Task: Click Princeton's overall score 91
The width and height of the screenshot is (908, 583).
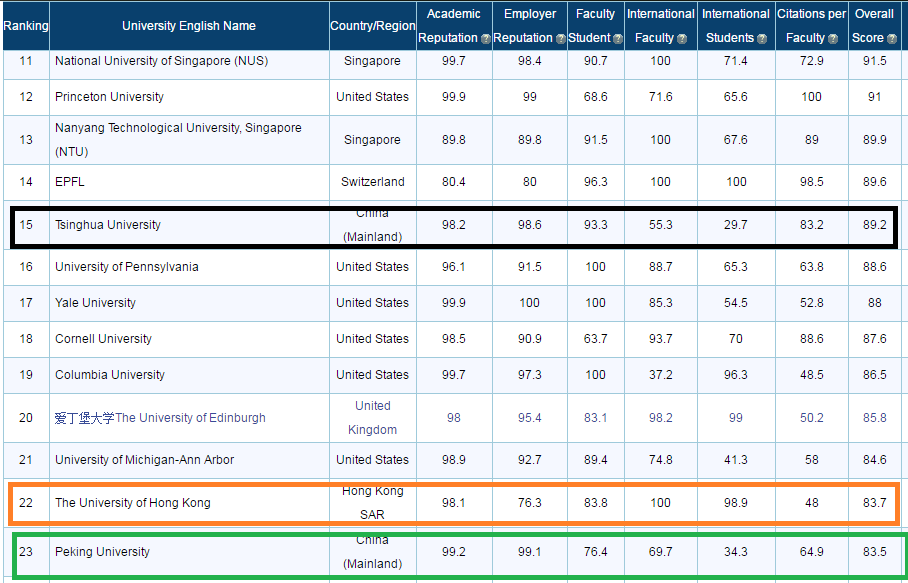Action: 874,97
